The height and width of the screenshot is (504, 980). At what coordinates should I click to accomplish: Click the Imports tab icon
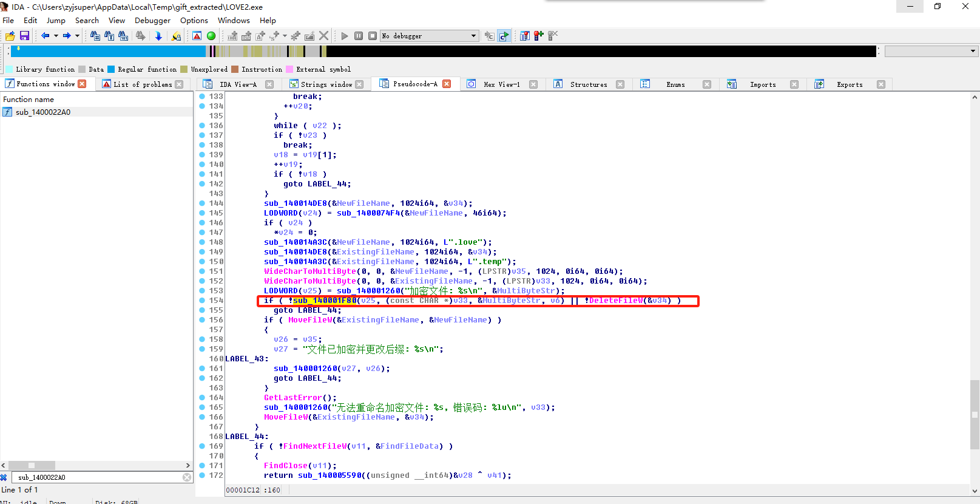(732, 84)
